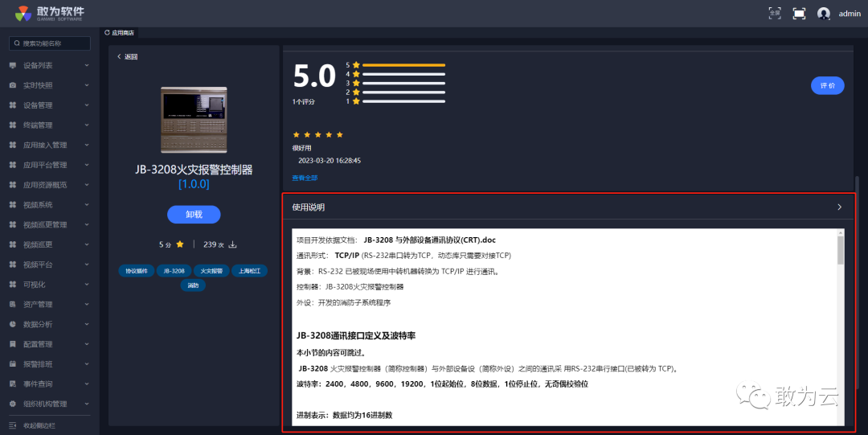Click the 应用资源概览 sidebar icon

pyautogui.click(x=13, y=185)
